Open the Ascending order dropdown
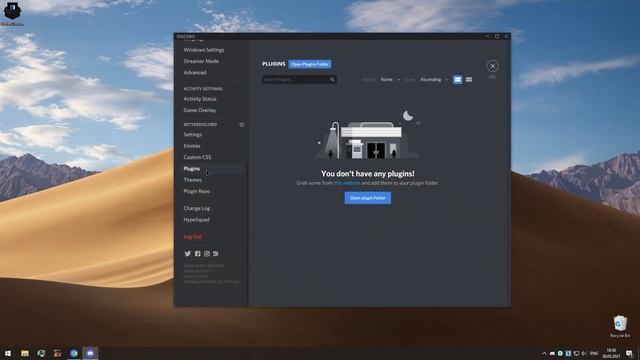The height and width of the screenshot is (360, 640). (x=434, y=80)
